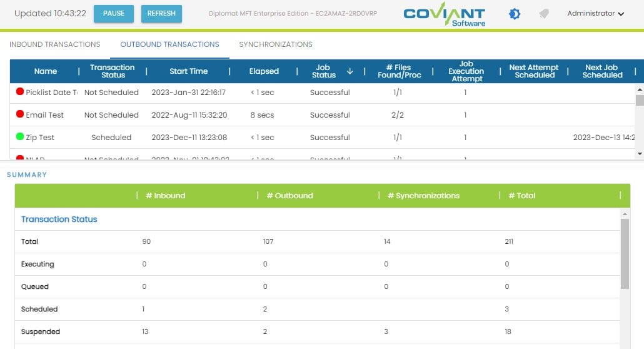
Task: Click the # Total summary column header
Action: coord(522,196)
